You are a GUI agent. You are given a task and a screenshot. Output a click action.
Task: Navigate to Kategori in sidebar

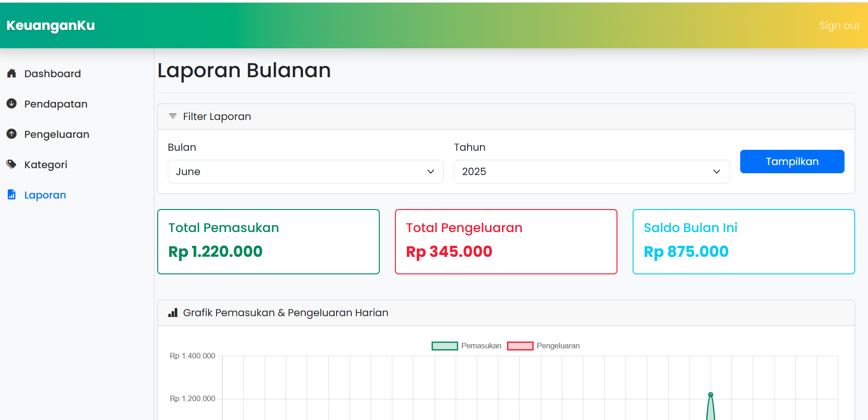point(46,165)
